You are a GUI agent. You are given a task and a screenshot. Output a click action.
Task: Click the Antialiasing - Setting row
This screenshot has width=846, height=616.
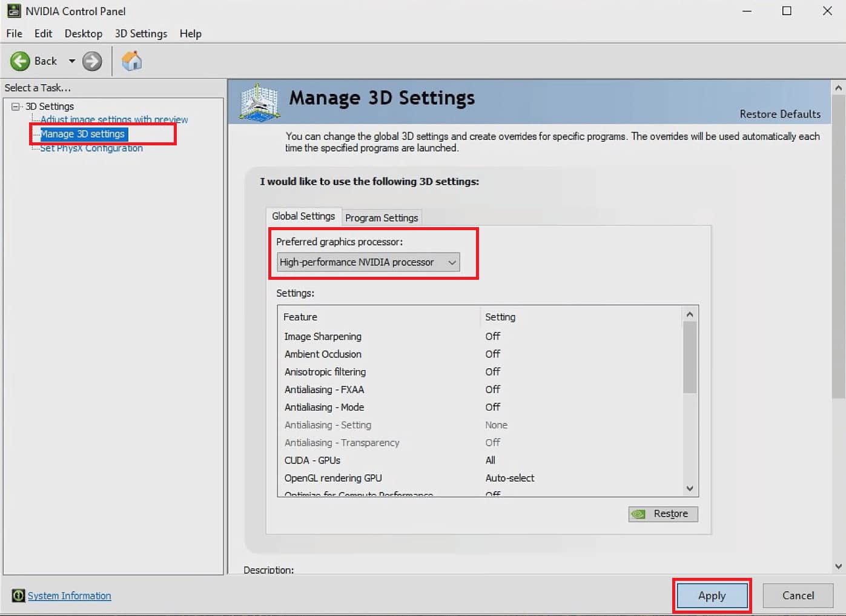(x=481, y=425)
